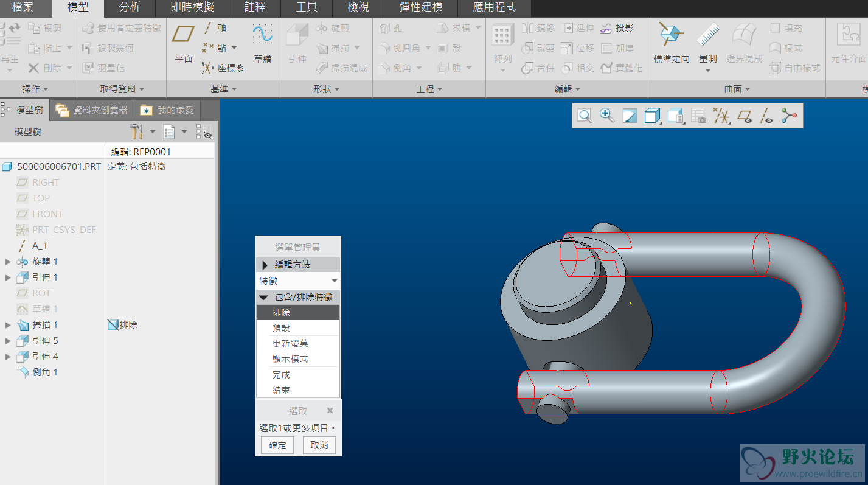Click 結束 in menu manager
868x485 pixels.
click(x=298, y=390)
